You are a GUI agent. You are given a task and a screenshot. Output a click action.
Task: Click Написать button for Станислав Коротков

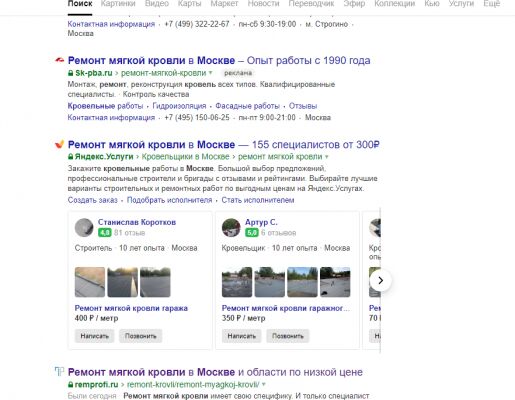(x=95, y=336)
